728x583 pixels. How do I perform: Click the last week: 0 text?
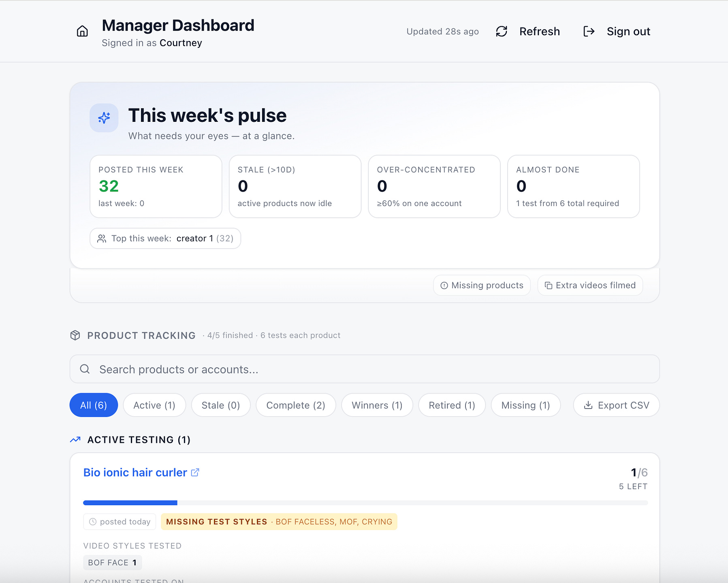pyautogui.click(x=122, y=203)
